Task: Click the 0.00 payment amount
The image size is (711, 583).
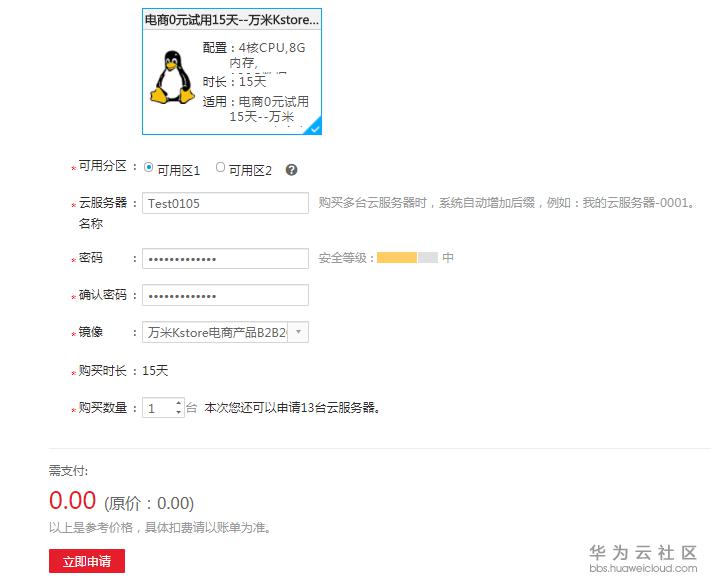Action: point(73,500)
